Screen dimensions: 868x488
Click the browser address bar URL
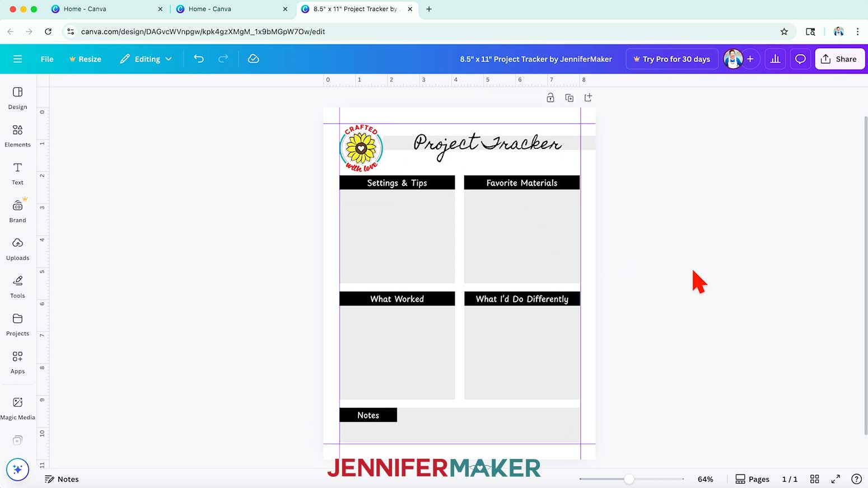click(203, 32)
